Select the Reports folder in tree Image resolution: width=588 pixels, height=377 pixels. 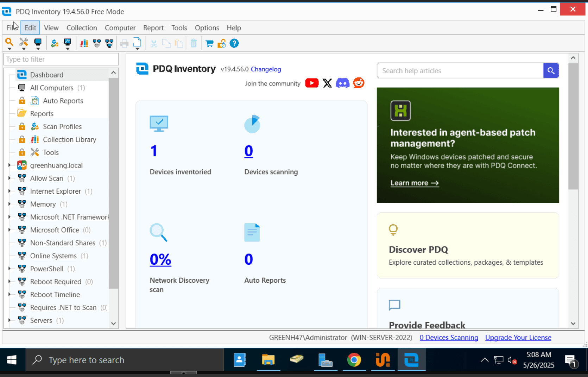(x=42, y=114)
